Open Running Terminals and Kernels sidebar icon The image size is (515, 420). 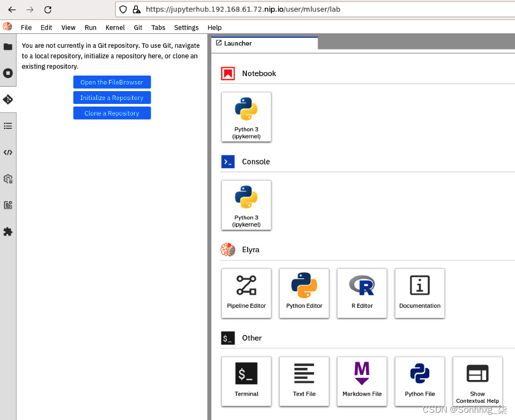(8, 73)
